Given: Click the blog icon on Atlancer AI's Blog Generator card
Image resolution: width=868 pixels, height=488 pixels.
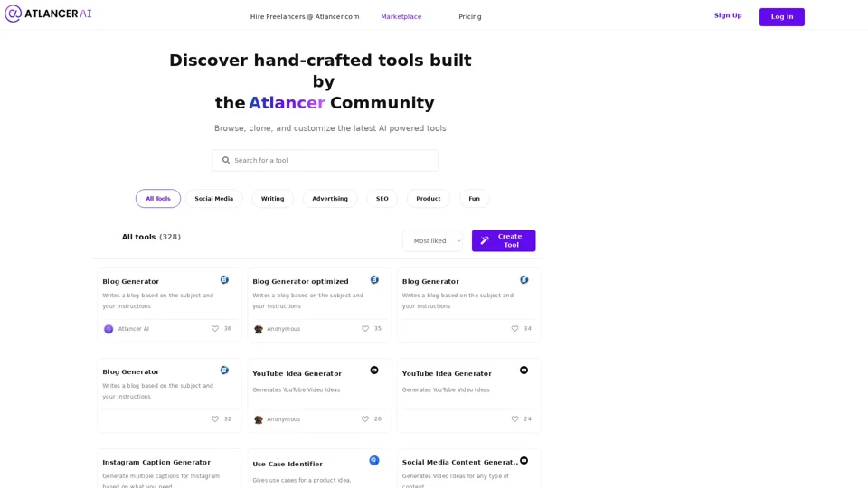Looking at the screenshot, I should 224,280.
